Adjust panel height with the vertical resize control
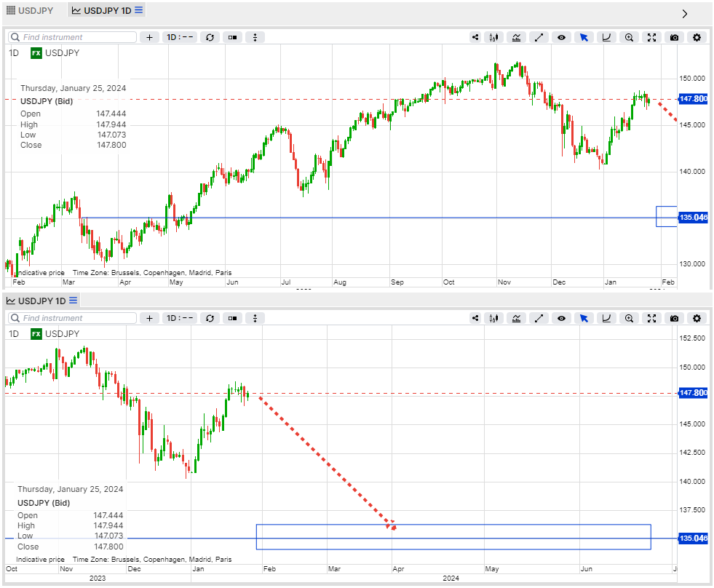Screen dimensions: 714x588 (255, 37)
